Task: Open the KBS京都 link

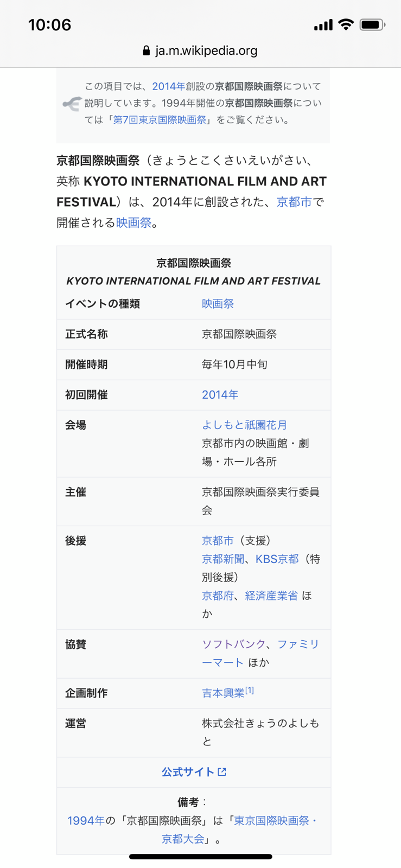Action: [x=277, y=559]
